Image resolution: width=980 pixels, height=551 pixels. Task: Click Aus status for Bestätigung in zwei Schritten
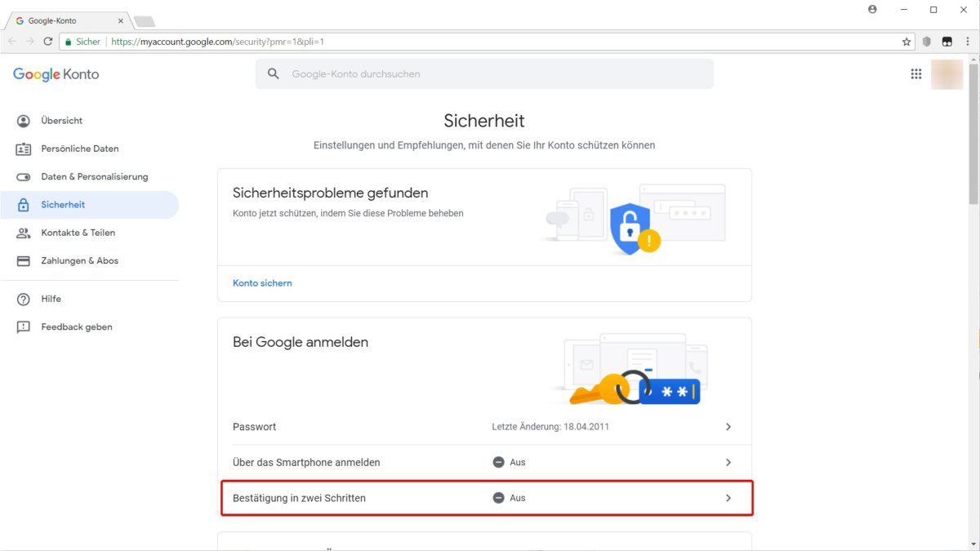click(509, 498)
